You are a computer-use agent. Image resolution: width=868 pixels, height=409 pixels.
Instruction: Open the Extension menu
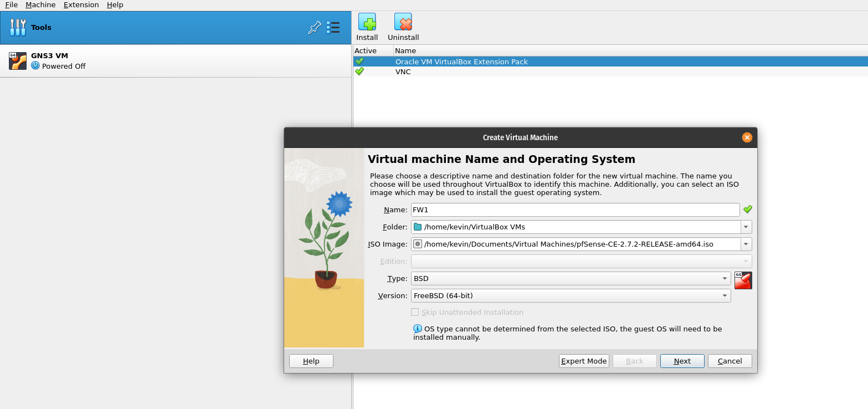pyautogui.click(x=81, y=5)
